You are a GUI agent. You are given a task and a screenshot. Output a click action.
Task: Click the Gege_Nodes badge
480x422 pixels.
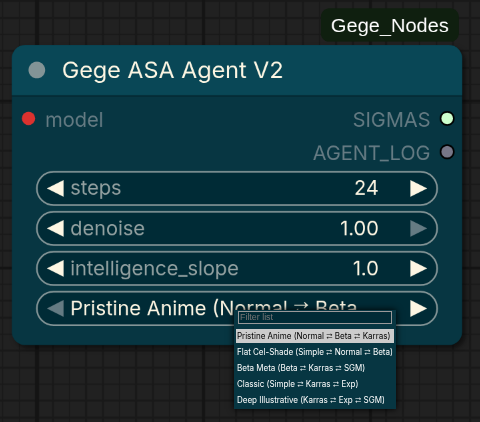click(x=390, y=26)
